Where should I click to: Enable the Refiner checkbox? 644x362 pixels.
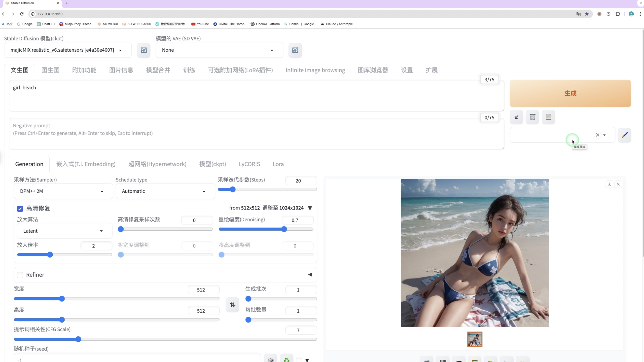[20, 275]
